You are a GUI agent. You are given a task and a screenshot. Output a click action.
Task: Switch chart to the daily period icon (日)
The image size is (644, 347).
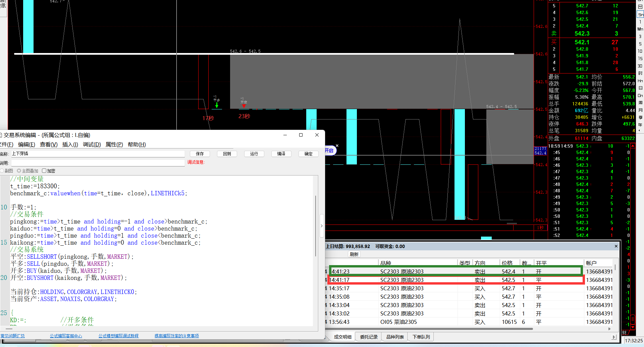(640, 88)
